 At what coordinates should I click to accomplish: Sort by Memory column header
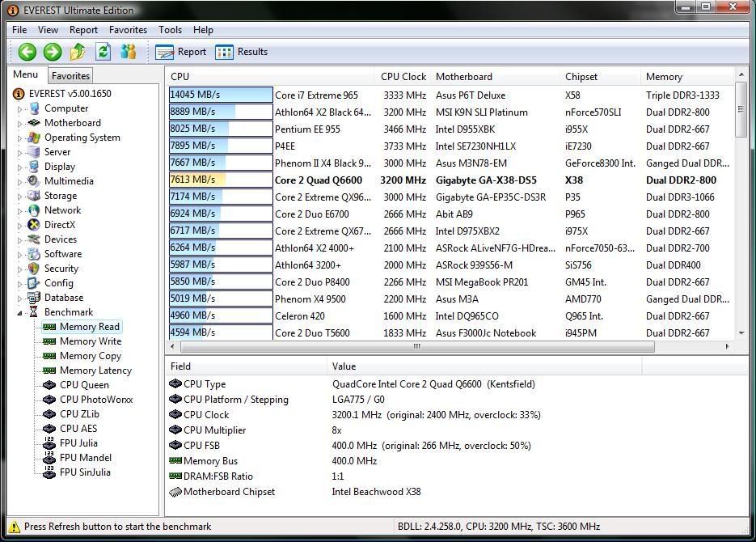[x=687, y=77]
